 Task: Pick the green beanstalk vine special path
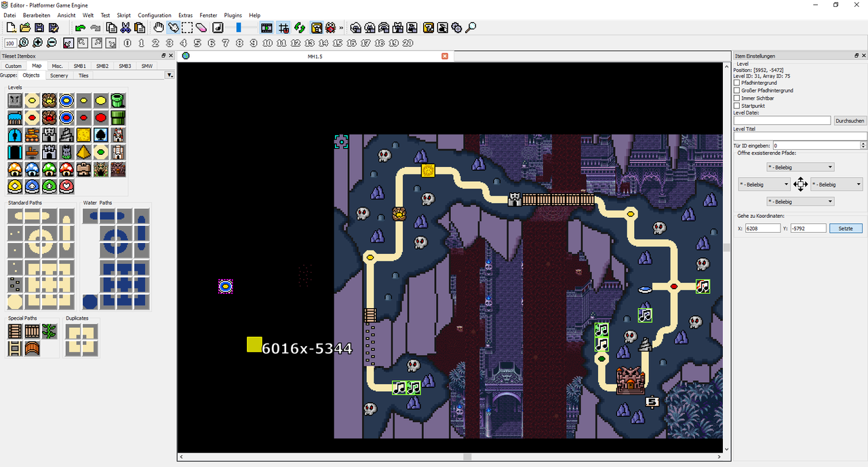tap(49, 331)
